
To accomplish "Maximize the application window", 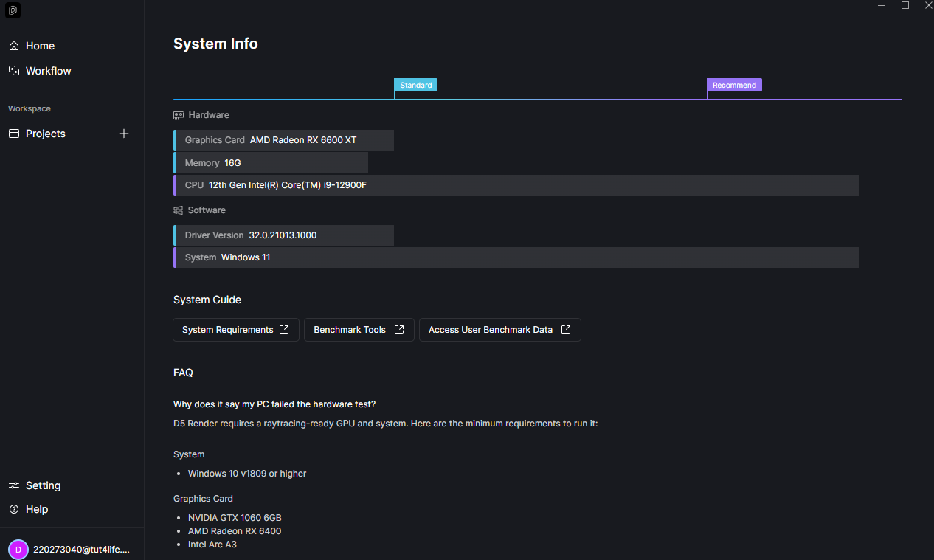I will 905,6.
